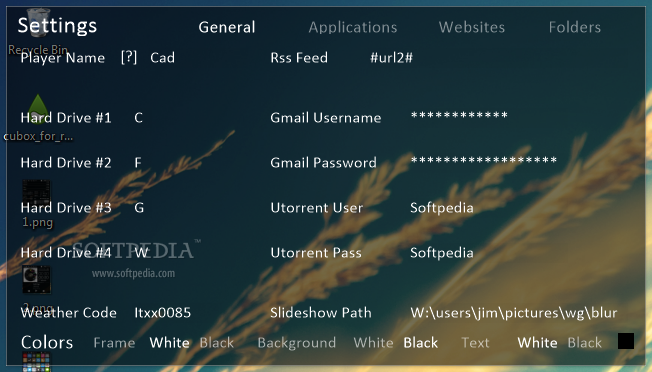Change Hard Drive #4 letter W
Image resolution: width=652 pixels, height=372 pixels.
coord(141,252)
